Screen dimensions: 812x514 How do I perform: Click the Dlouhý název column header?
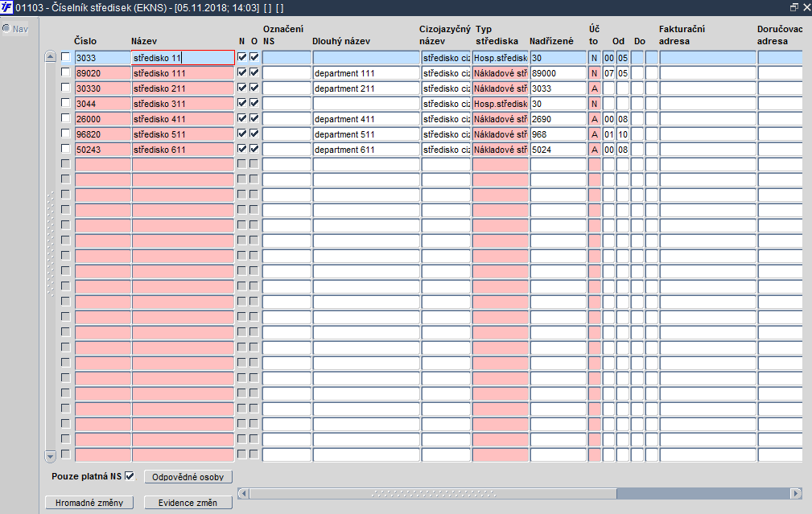point(341,41)
